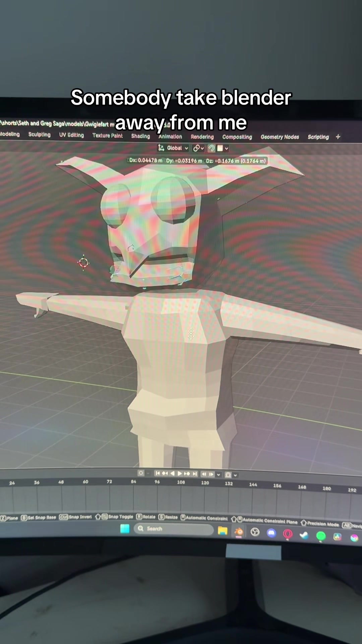Toggle the snapping magnet icon
Viewport: 362px width, 644px height.
click(x=212, y=148)
